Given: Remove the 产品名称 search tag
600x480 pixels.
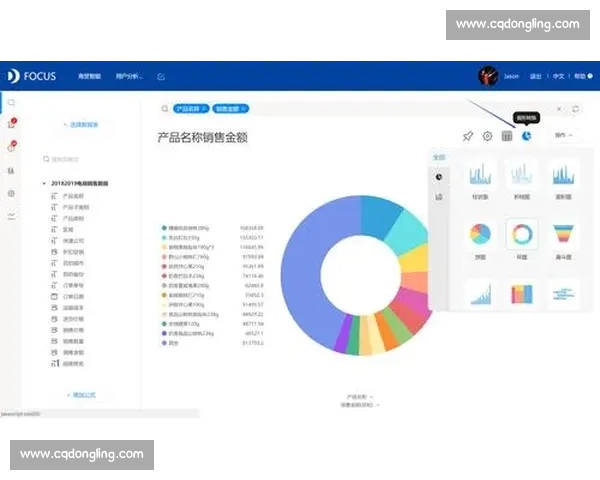Looking at the screenshot, I should pos(204,108).
